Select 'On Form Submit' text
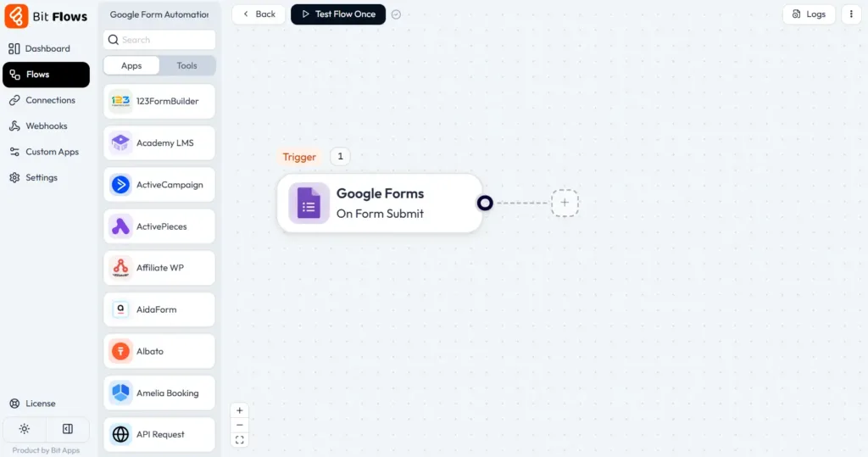The height and width of the screenshot is (457, 868). [380, 214]
